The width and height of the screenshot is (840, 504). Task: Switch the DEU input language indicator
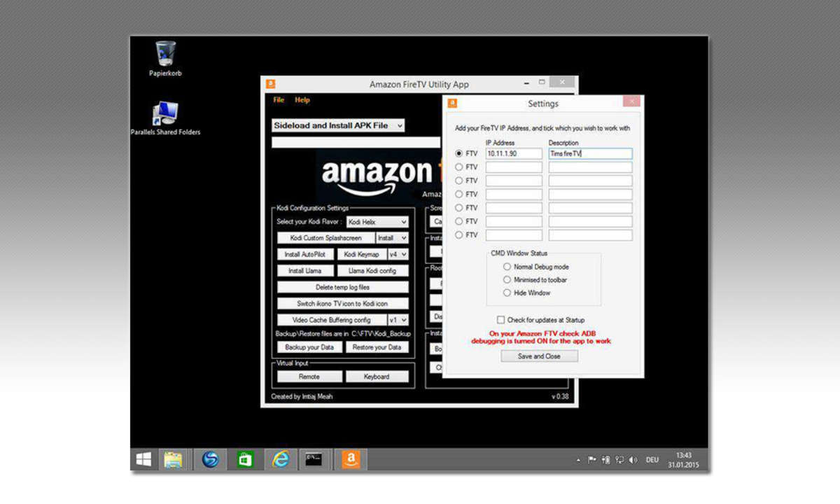pos(652,460)
